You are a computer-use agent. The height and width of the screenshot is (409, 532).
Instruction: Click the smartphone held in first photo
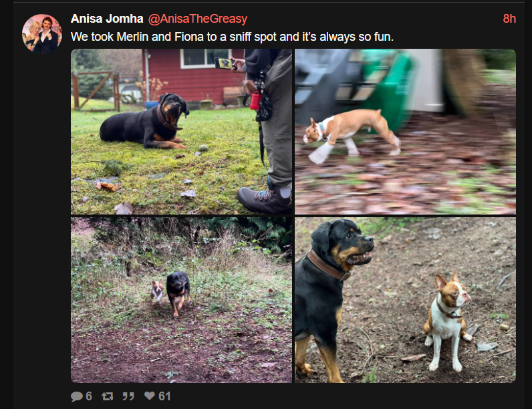coord(224,63)
